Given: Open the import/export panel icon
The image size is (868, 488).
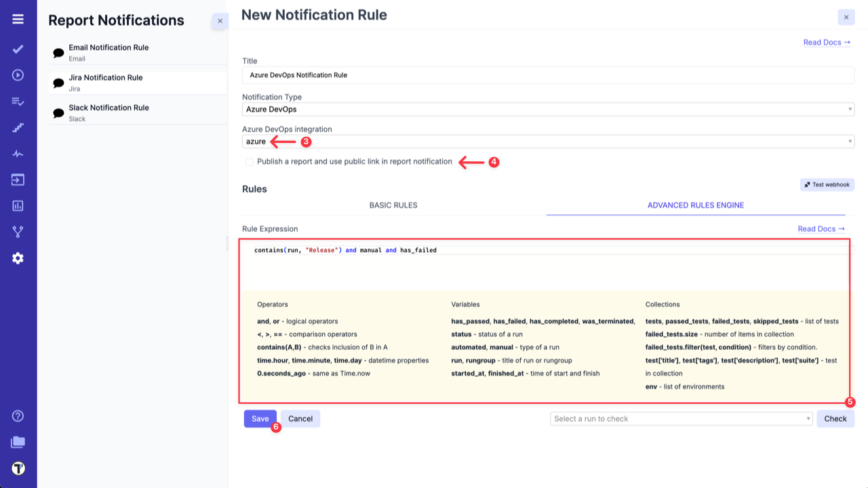Looking at the screenshot, I should (18, 179).
